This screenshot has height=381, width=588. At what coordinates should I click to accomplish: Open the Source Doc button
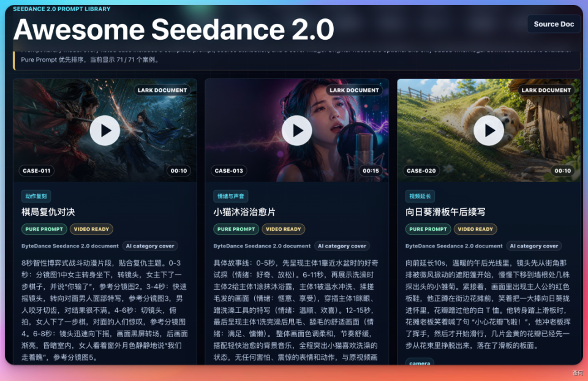[x=554, y=24]
